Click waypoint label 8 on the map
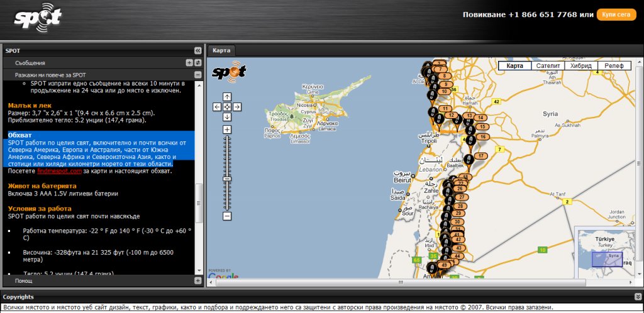The width and height of the screenshot is (644, 313). coord(445,76)
